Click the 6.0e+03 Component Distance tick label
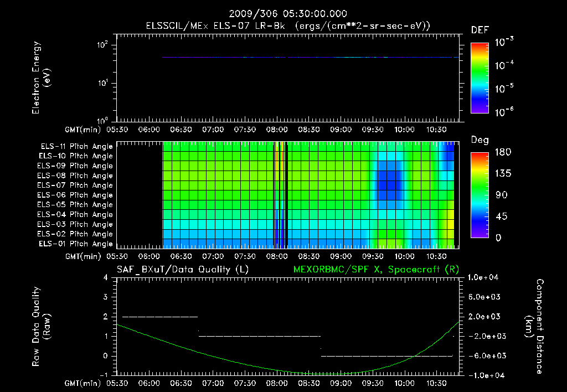Screen dimensions: 567x392 pyautogui.click(x=484, y=297)
